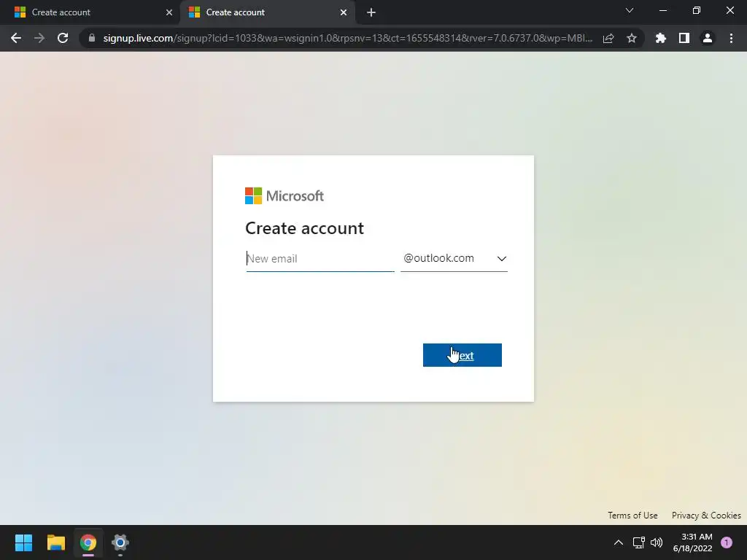Viewport: 747px width, 560px height.
Task: View site info via the lock icon
Action: pyautogui.click(x=92, y=38)
